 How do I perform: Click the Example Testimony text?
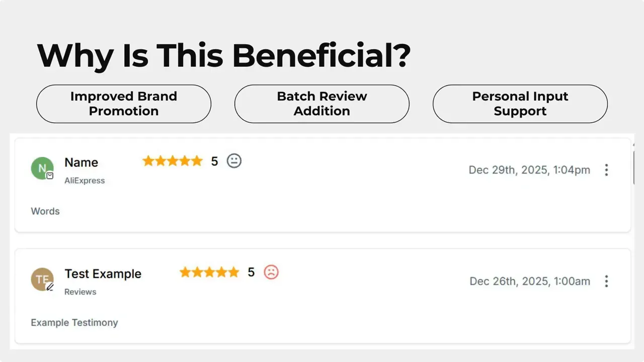tap(74, 322)
